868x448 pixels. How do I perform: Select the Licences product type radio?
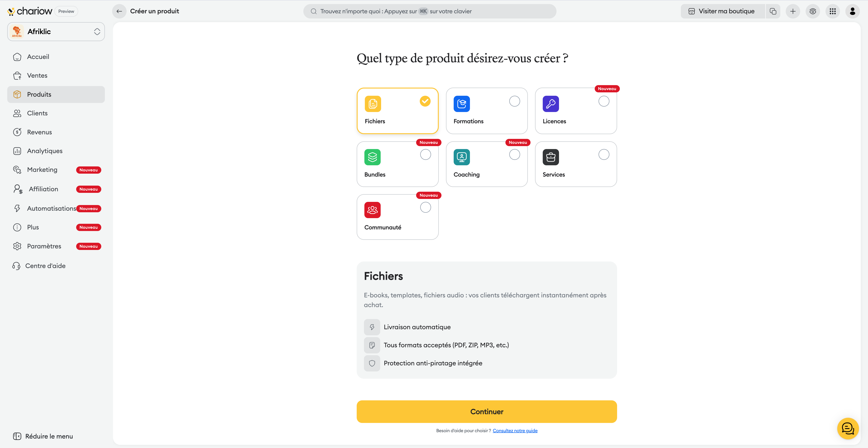tap(604, 101)
